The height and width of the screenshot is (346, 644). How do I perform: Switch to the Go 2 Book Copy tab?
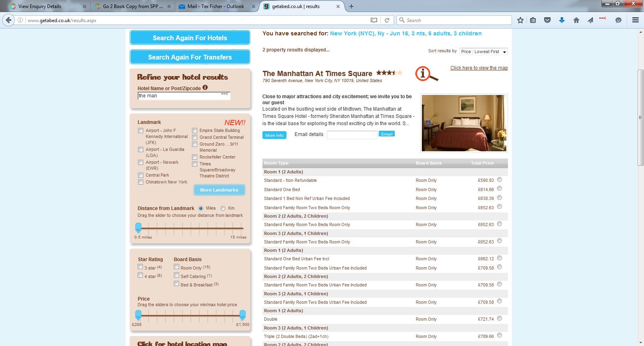(x=132, y=6)
